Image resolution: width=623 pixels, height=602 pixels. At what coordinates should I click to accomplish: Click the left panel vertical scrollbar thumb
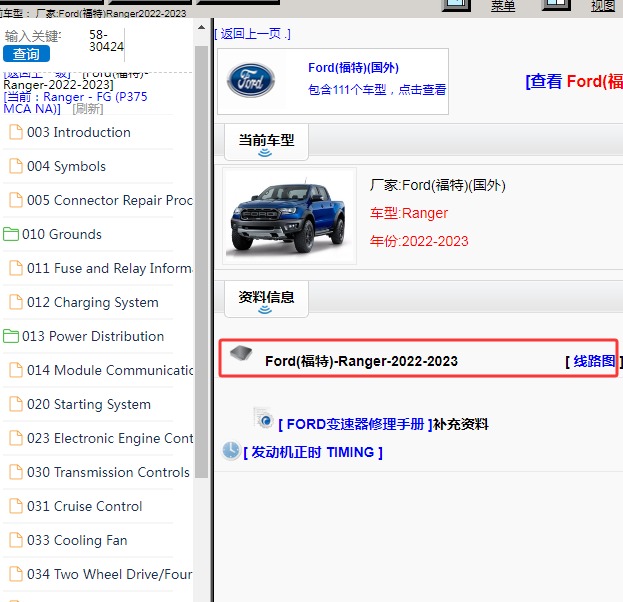[x=201, y=262]
